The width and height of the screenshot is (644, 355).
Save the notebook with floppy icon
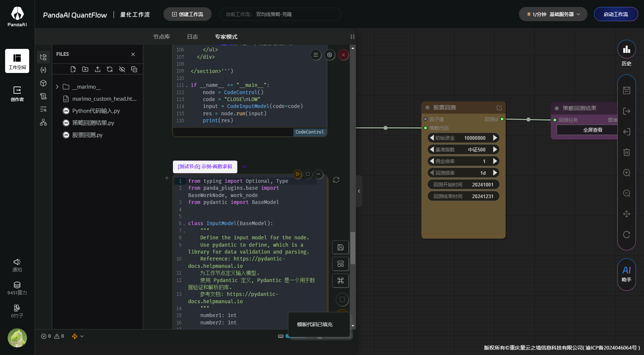pos(341,247)
